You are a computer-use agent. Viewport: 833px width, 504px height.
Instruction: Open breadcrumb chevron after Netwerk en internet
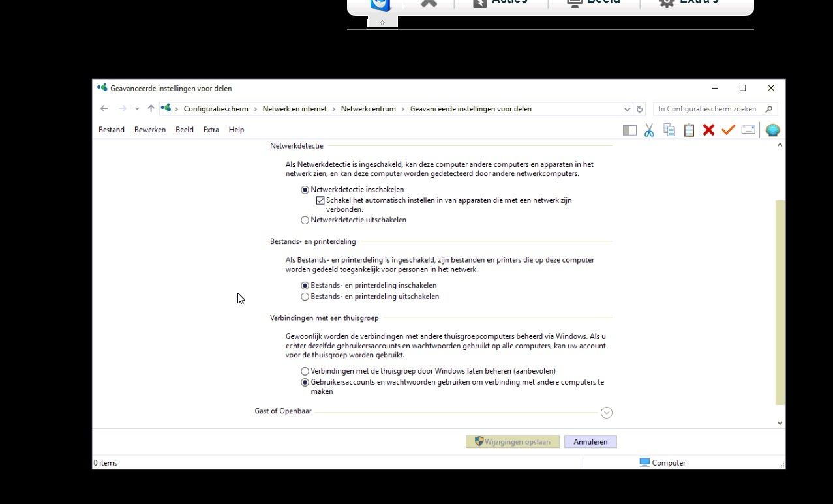[x=334, y=109]
